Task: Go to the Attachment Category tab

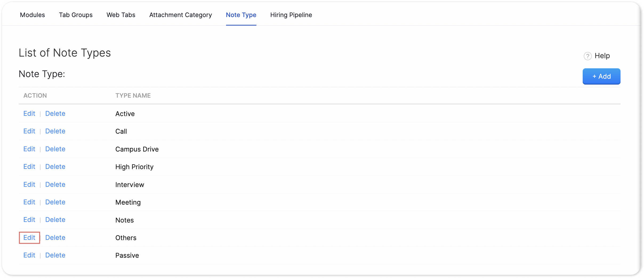Action: click(x=180, y=15)
